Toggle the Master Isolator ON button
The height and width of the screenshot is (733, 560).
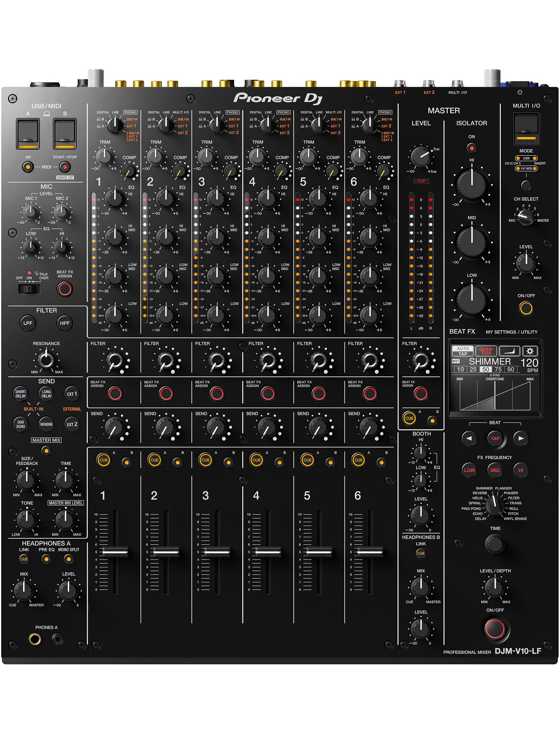(x=471, y=148)
